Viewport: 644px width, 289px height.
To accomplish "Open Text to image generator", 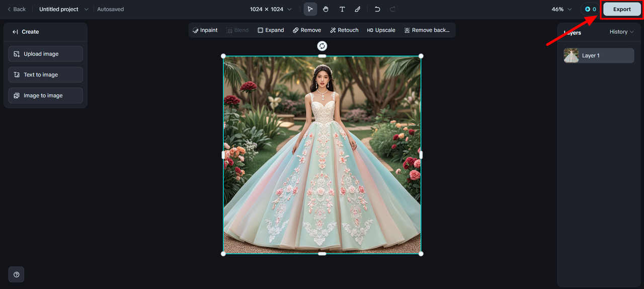I will pos(46,75).
